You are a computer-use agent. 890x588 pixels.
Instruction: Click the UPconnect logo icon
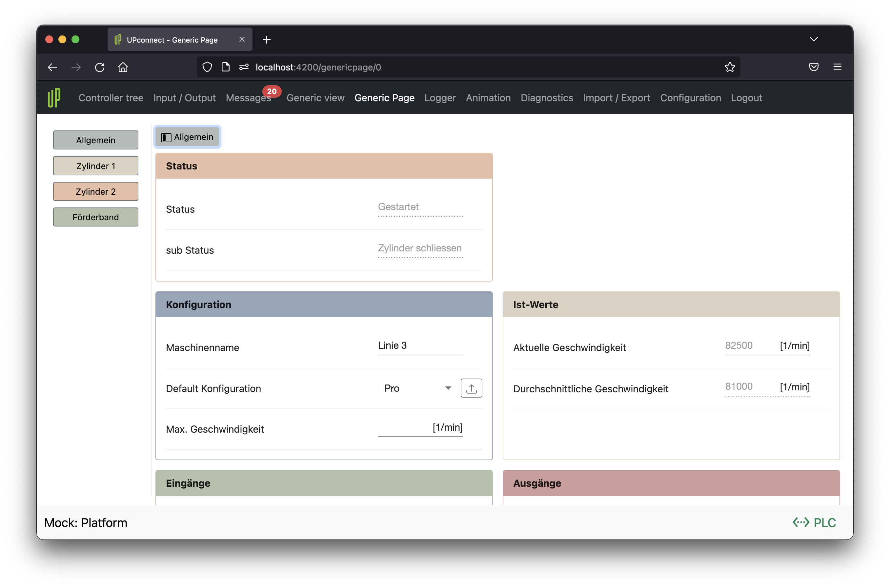54,97
